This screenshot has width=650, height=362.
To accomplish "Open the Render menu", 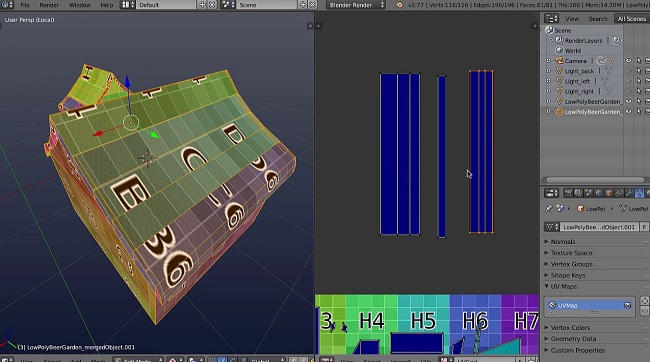I will [x=49, y=5].
